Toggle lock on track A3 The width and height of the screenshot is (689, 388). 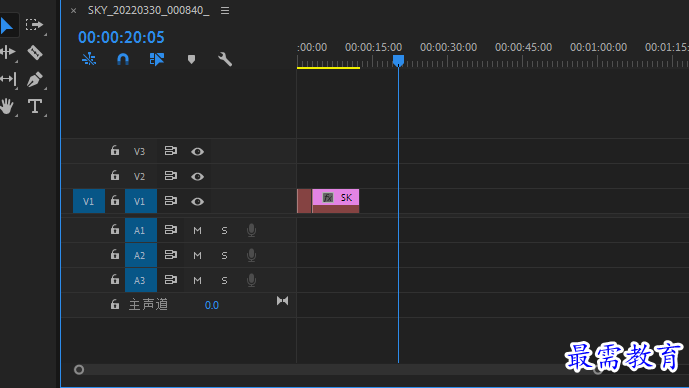(115, 279)
